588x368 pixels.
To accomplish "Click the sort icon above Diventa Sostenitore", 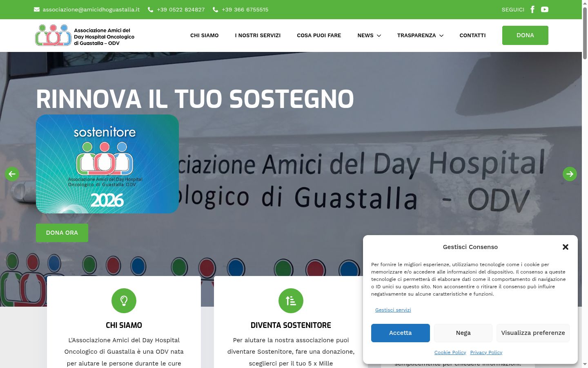I will (291, 301).
